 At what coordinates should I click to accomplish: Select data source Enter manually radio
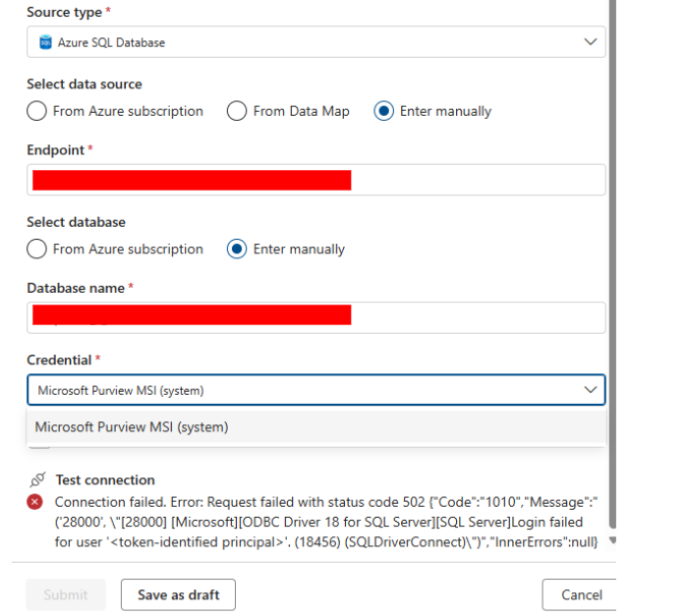tap(383, 111)
